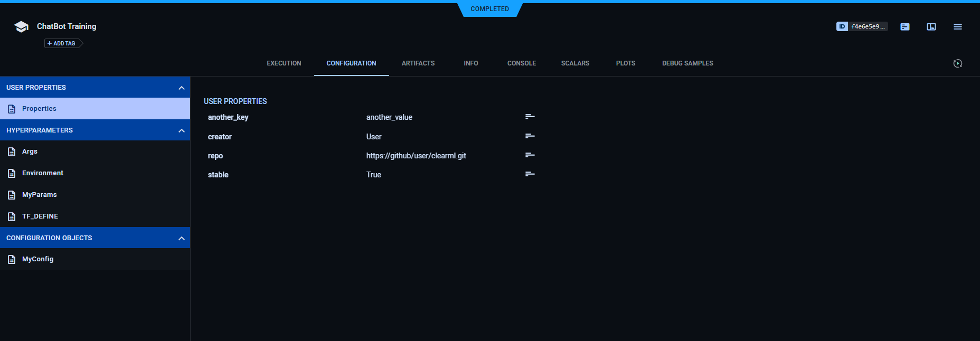Click the description icon for another_key row

click(x=530, y=117)
